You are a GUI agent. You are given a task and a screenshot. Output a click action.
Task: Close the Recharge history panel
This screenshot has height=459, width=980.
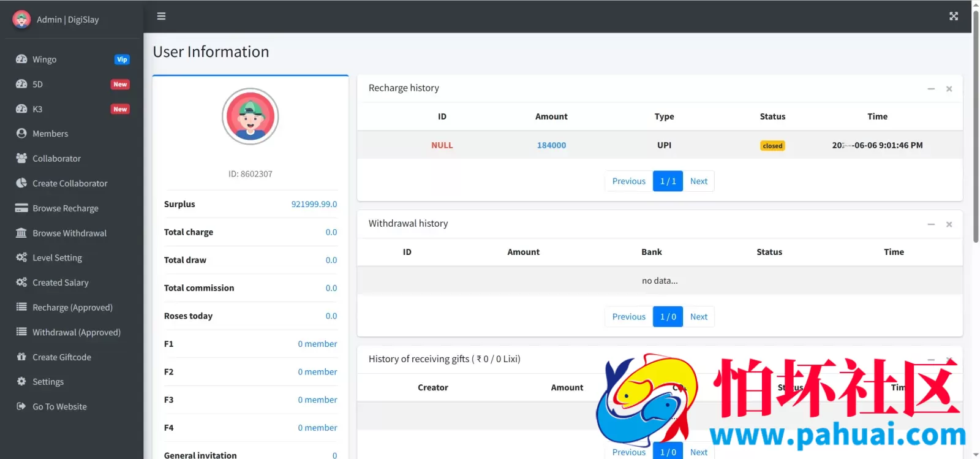(x=949, y=89)
